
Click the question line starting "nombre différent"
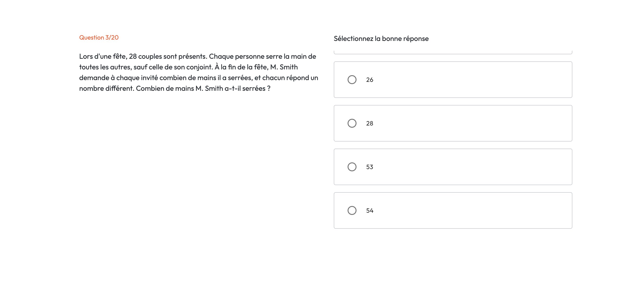point(174,89)
